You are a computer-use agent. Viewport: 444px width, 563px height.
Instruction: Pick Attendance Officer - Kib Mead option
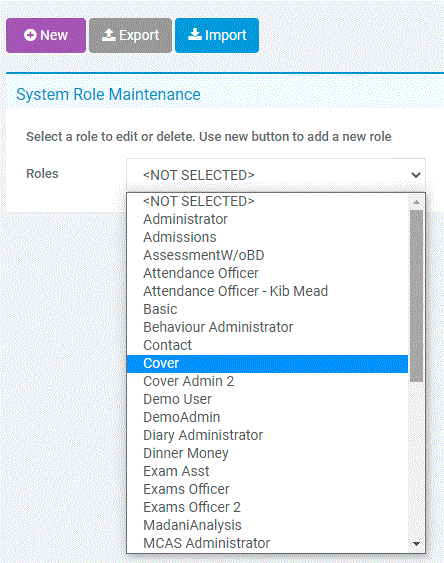(x=267, y=291)
